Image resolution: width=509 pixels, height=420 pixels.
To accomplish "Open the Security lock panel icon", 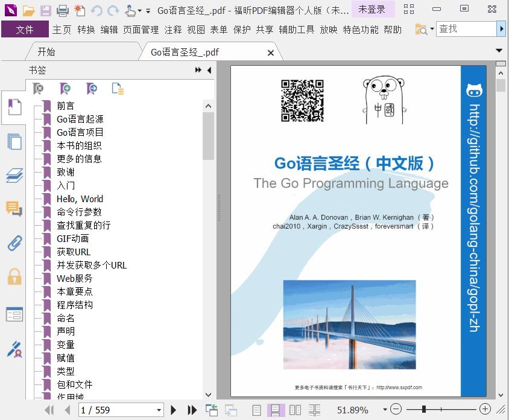I will click(x=14, y=277).
